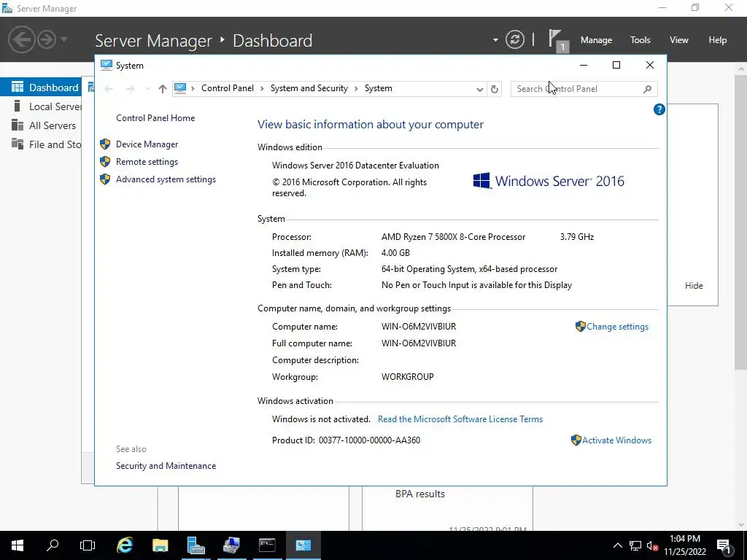747x560 pixels.
Task: Select File and Storage Services in sidebar
Action: pyautogui.click(x=41, y=144)
